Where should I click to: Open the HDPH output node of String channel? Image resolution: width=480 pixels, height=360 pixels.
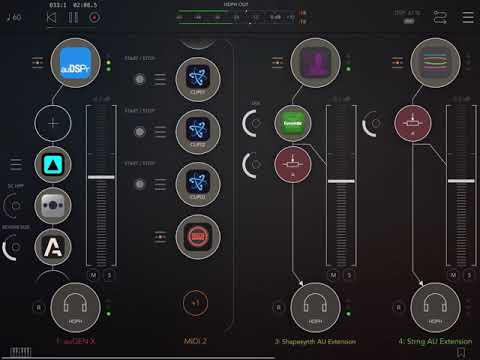[x=435, y=308]
